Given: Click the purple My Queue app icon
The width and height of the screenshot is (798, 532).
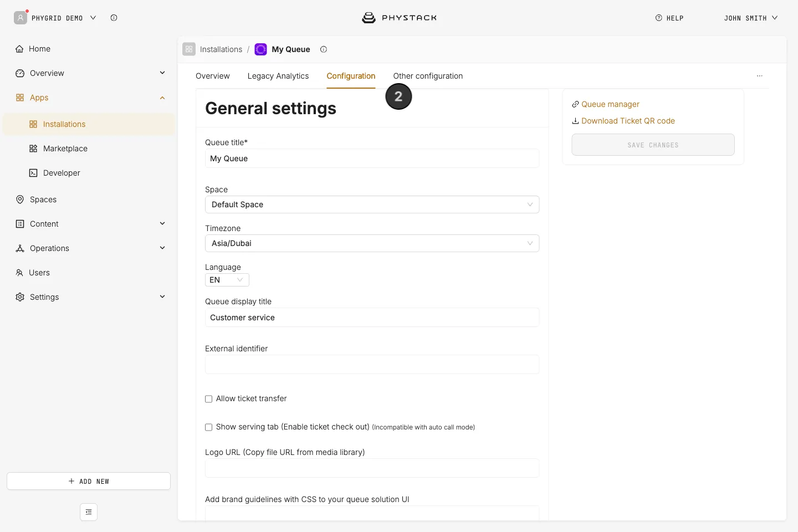Looking at the screenshot, I should click(x=260, y=49).
